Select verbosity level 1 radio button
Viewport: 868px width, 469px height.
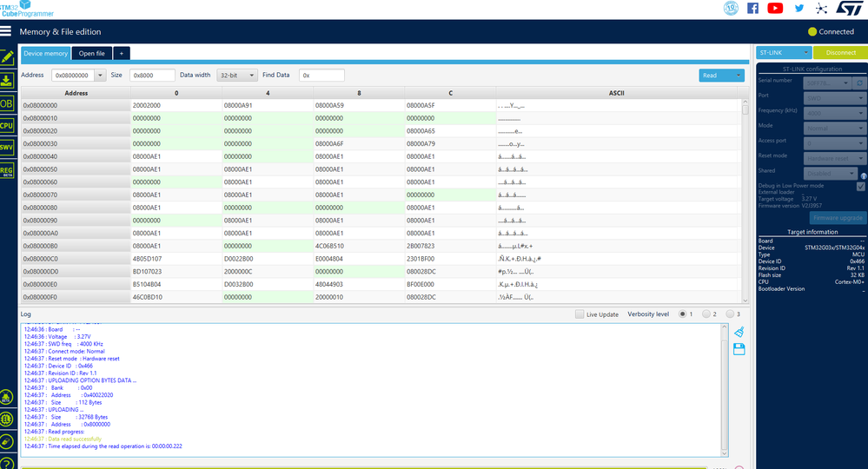[683, 314]
